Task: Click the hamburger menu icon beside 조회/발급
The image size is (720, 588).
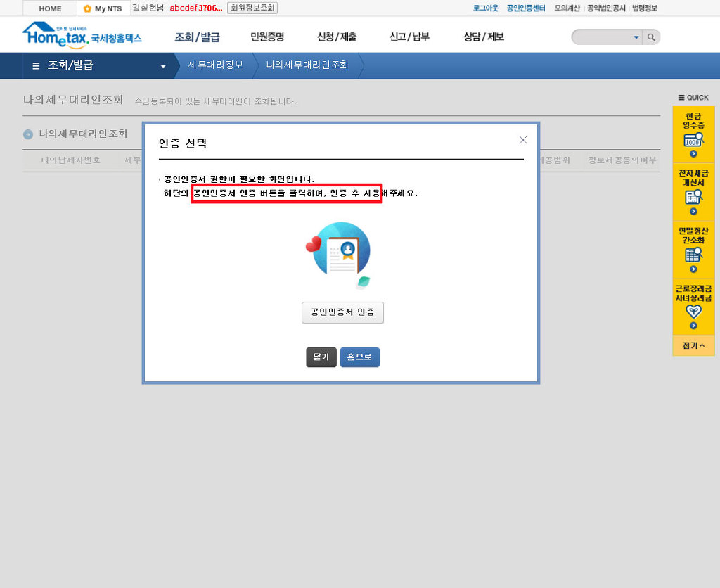Action: [x=36, y=65]
